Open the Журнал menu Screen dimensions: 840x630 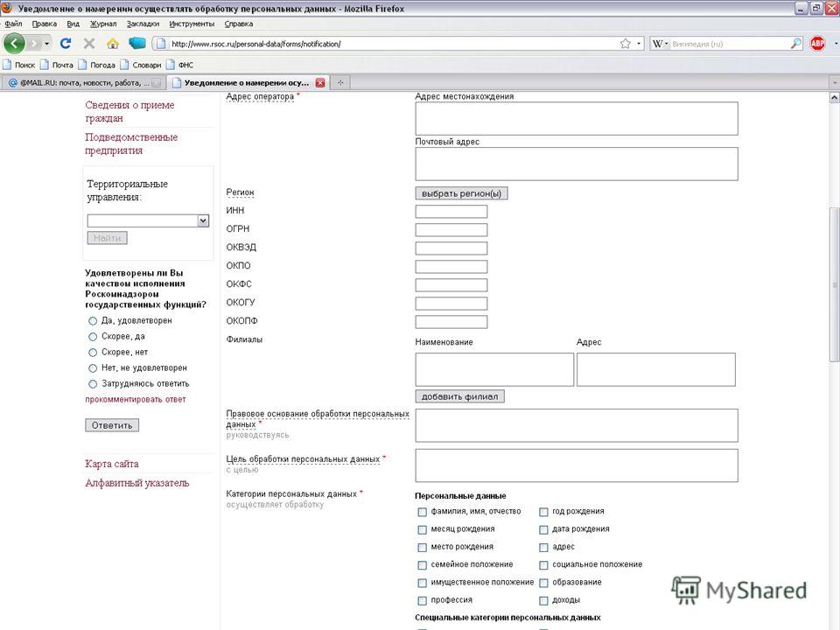coord(103,24)
